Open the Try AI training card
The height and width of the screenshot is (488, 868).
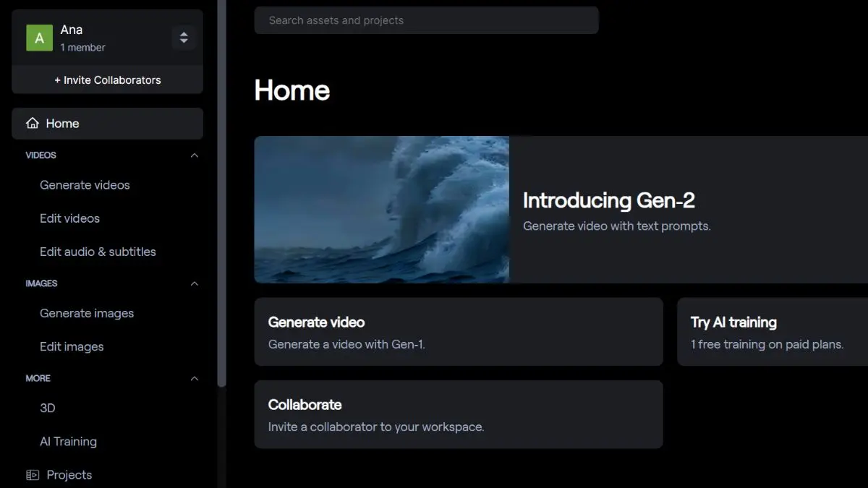pyautogui.click(x=772, y=332)
